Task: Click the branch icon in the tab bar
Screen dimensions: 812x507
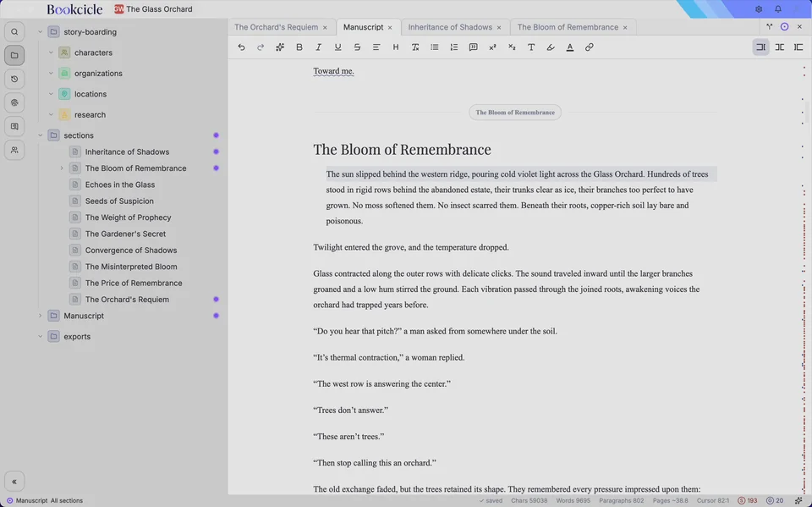Action: (x=770, y=27)
